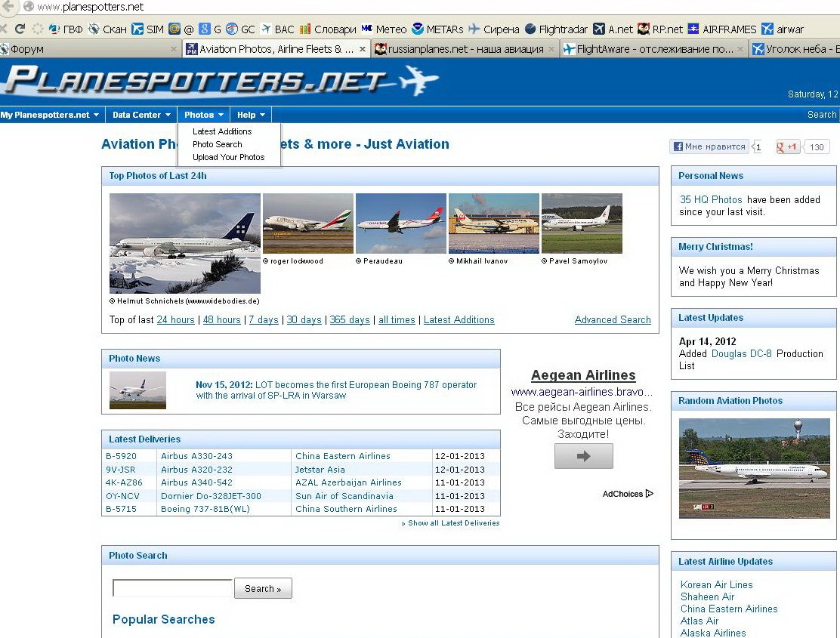
Task: Click the Google +1 button
Action: pyautogui.click(x=788, y=146)
